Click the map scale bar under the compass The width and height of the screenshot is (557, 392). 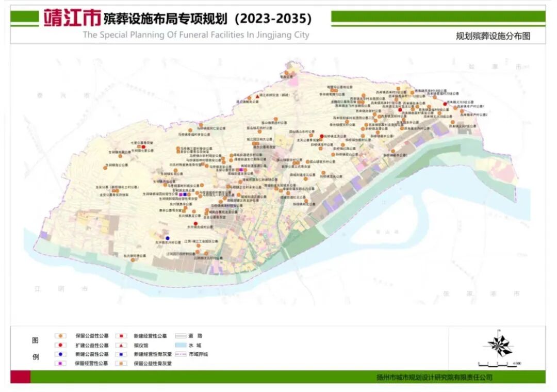pyautogui.click(x=499, y=364)
